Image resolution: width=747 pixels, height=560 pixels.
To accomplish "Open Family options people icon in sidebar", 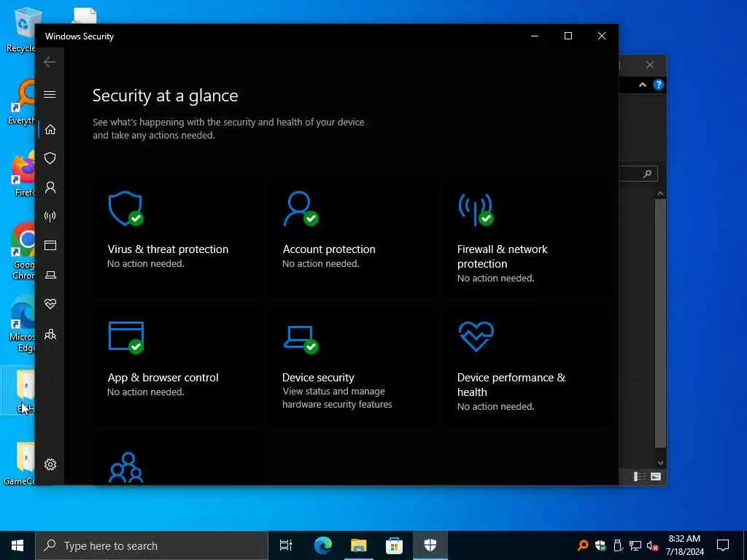I will (x=50, y=334).
